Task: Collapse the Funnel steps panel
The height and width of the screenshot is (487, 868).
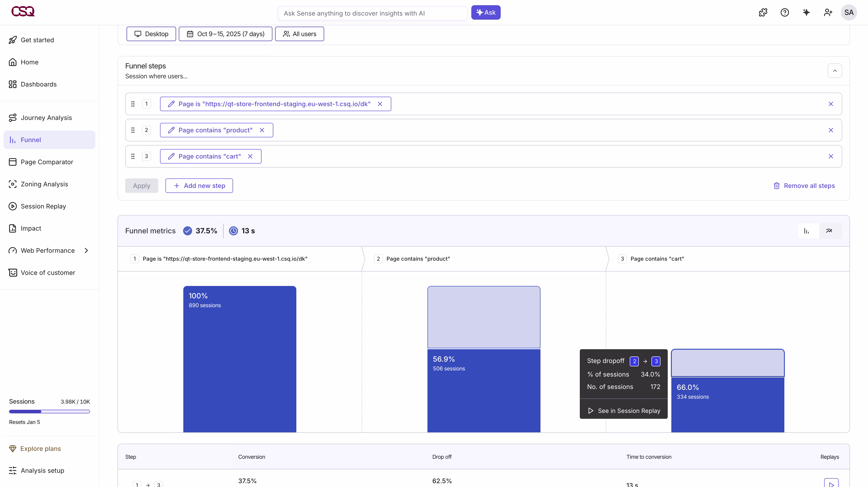Action: click(x=835, y=71)
